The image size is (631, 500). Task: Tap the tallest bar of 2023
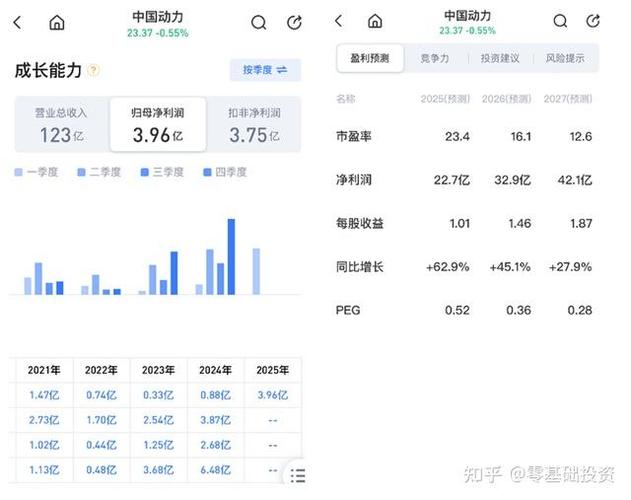[174, 273]
